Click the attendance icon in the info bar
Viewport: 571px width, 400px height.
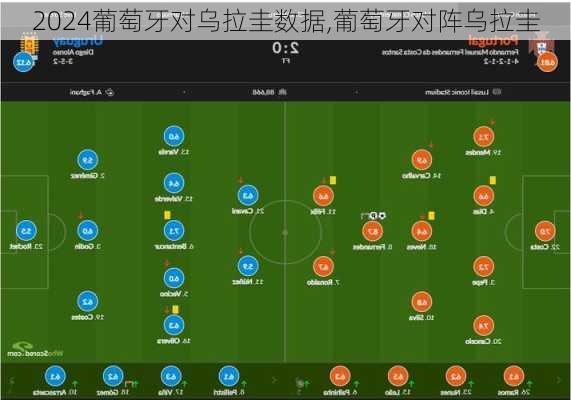(x=283, y=92)
